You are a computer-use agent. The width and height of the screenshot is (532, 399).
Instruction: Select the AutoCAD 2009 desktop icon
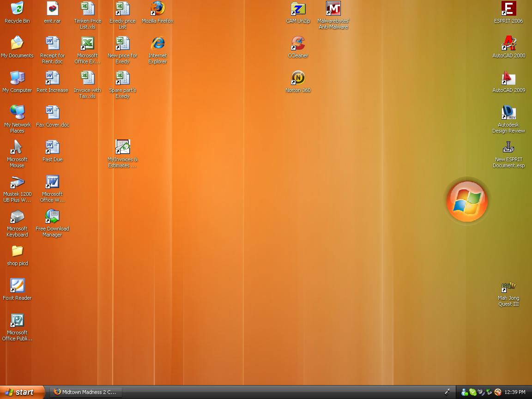[508, 78]
